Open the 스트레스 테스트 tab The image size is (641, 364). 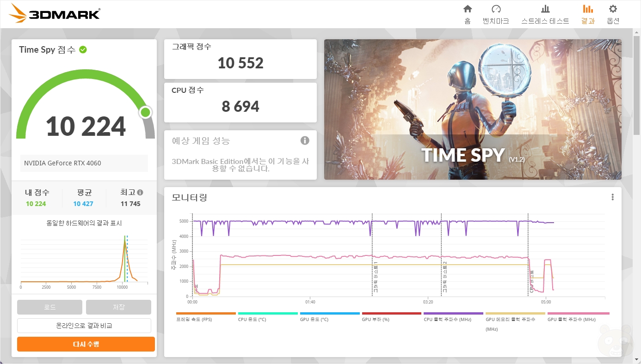545,14
